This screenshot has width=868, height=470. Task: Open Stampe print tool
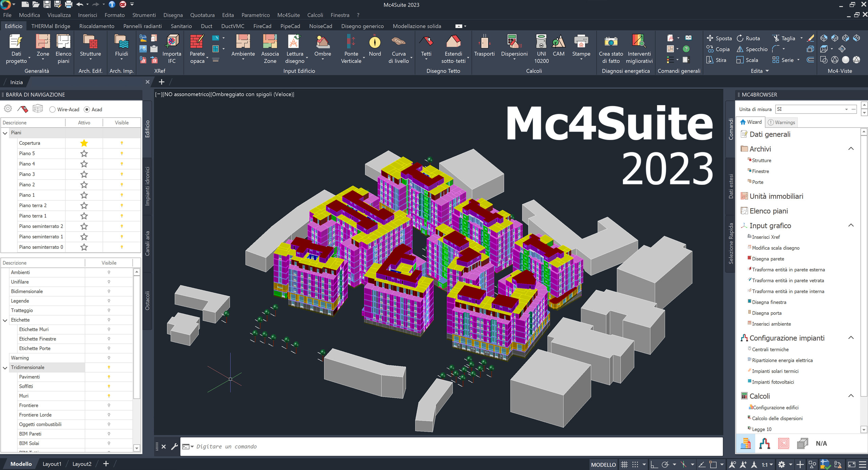click(581, 47)
